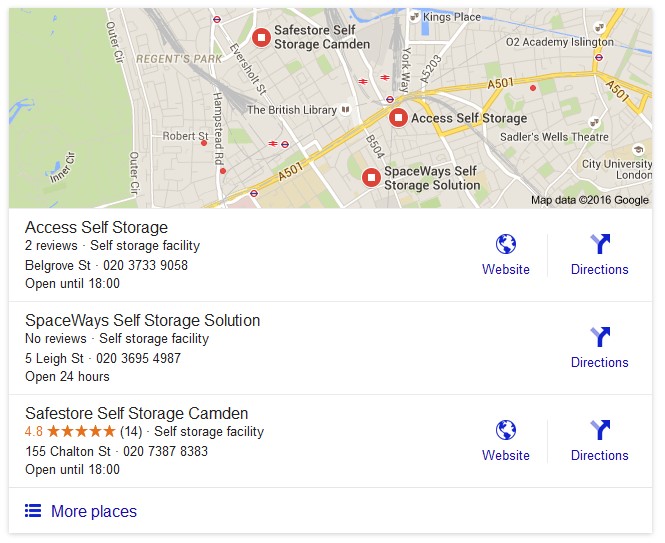Open the Access Self Storage listing title
Viewport: 665px width, 543px height.
point(96,227)
